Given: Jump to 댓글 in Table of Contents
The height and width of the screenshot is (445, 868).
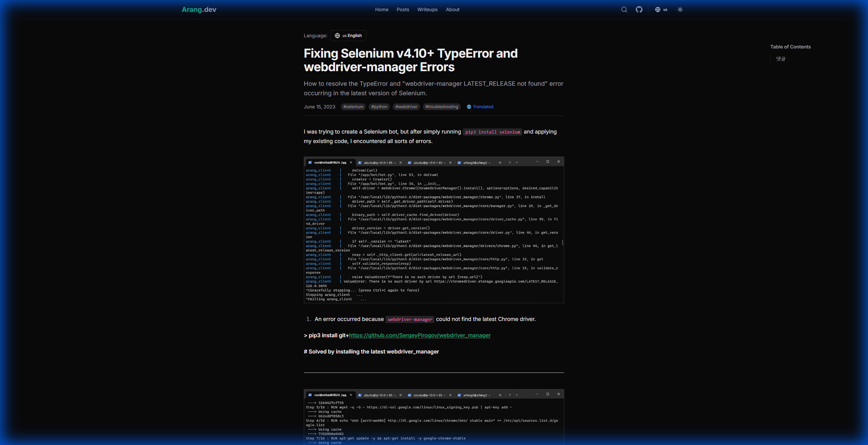Looking at the screenshot, I should coord(781,59).
